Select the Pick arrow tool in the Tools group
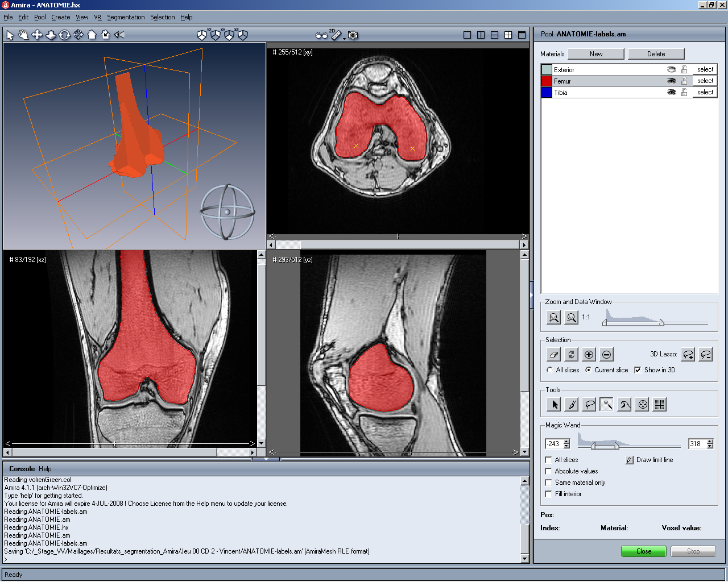Image resolution: width=728 pixels, height=582 pixels. tap(553, 405)
